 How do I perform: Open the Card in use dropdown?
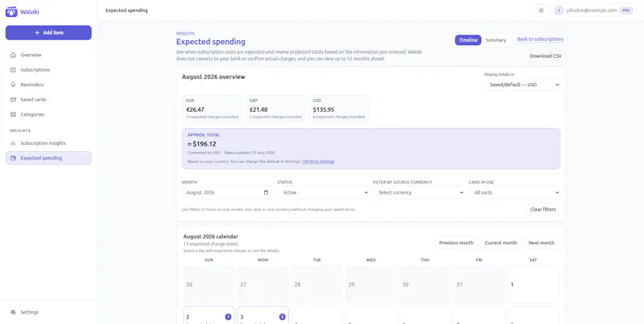pos(514,192)
